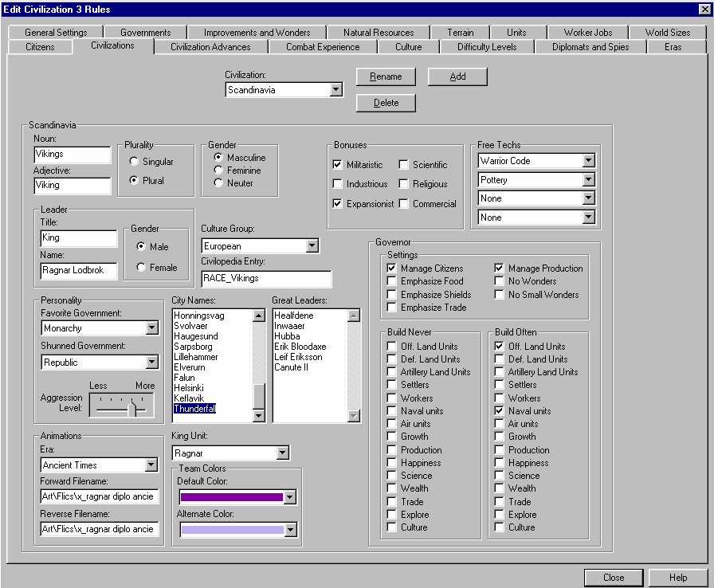Enable the Religious bonus checkbox
The image size is (714, 588).
[403, 184]
